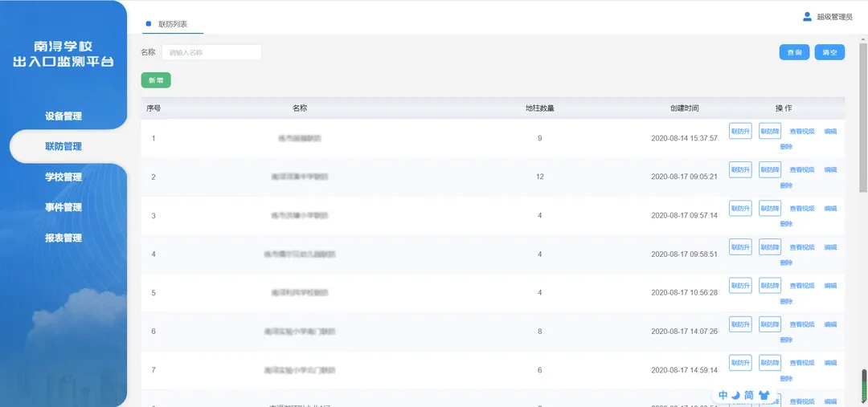This screenshot has width=868, height=407.
Task: Select 学校管理 in the sidebar
Action: [x=63, y=177]
